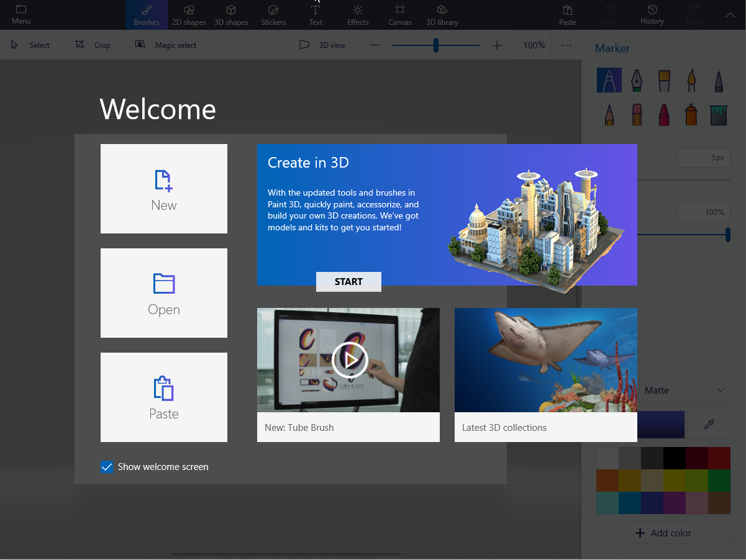This screenshot has height=560, width=746.
Task: Switch to 3D shapes tab
Action: [x=231, y=15]
